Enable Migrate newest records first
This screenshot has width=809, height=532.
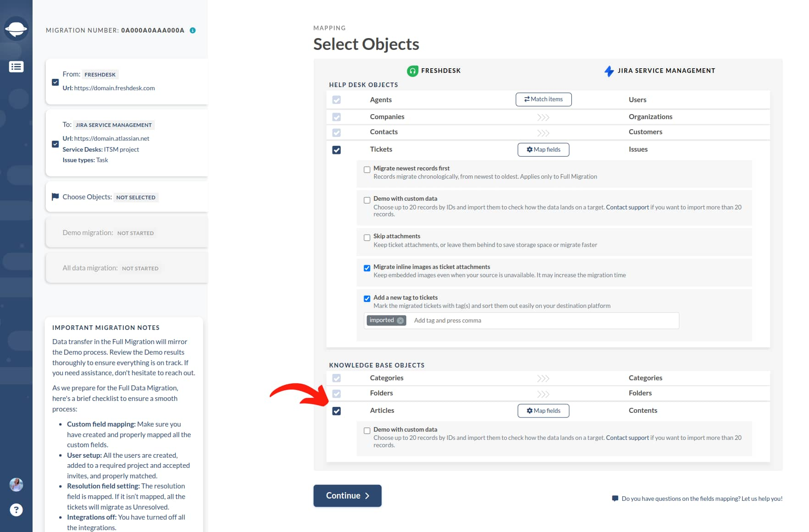[x=367, y=170]
